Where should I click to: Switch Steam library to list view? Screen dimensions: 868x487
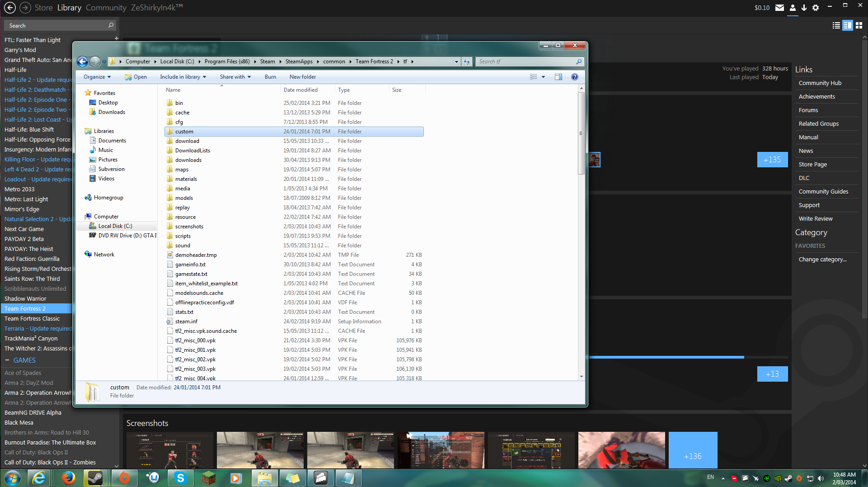836,25
